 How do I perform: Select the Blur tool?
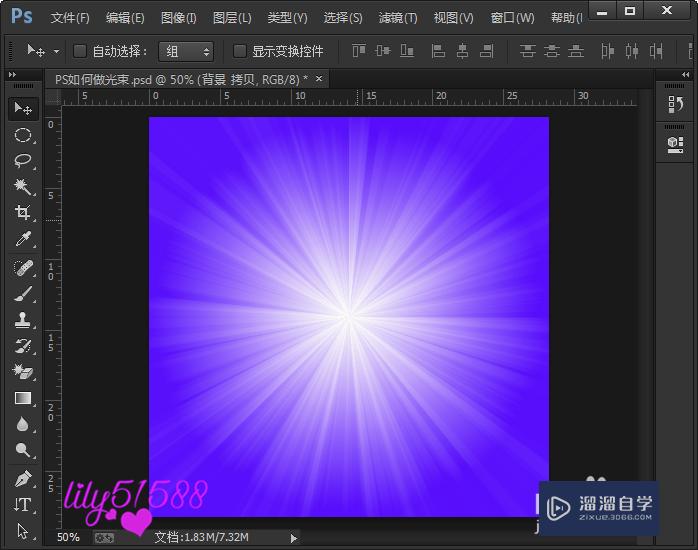23,424
